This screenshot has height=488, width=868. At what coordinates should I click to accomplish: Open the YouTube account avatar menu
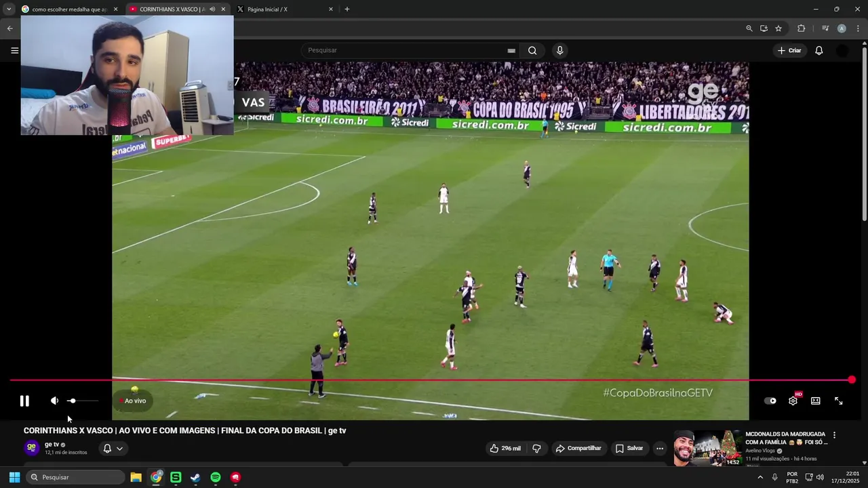pyautogui.click(x=842, y=50)
